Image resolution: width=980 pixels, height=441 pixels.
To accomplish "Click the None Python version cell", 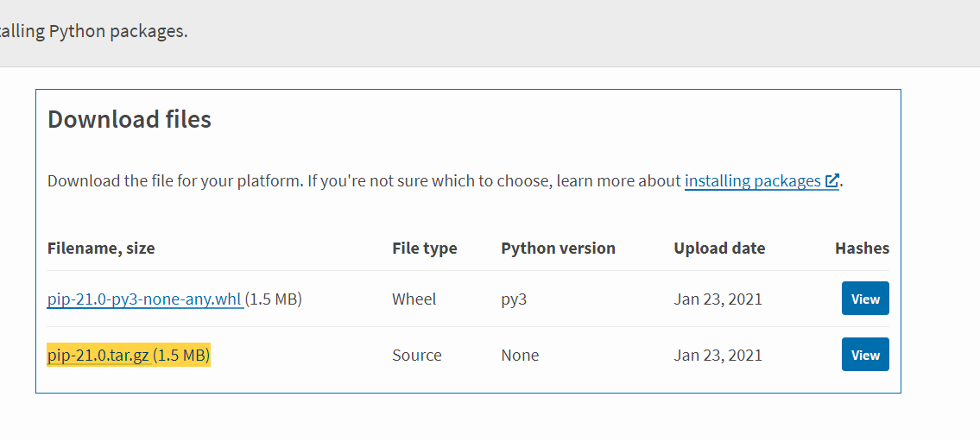I will pyautogui.click(x=520, y=356).
